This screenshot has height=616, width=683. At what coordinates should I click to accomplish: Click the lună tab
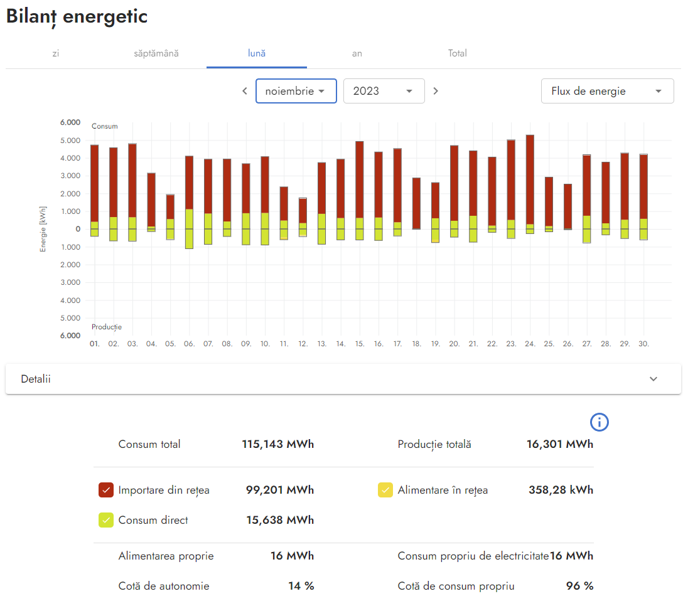click(257, 53)
